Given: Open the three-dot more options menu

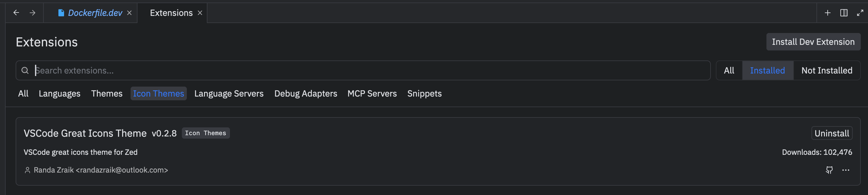Looking at the screenshot, I should click(846, 170).
